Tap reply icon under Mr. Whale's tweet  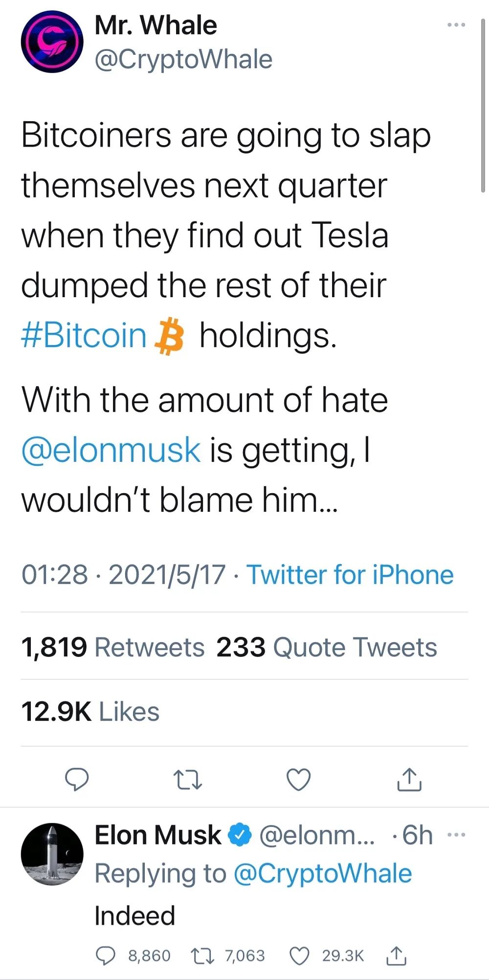tap(77, 779)
